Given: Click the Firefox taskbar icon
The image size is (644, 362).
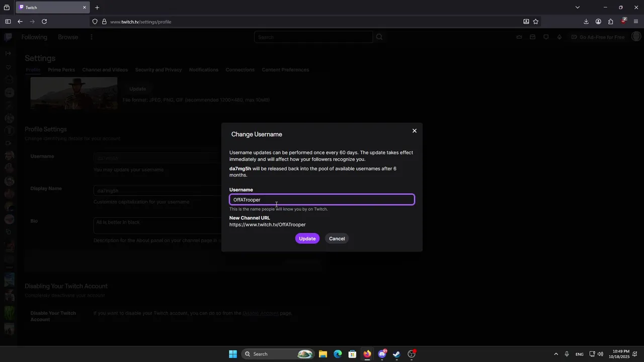Looking at the screenshot, I should pos(367,354).
